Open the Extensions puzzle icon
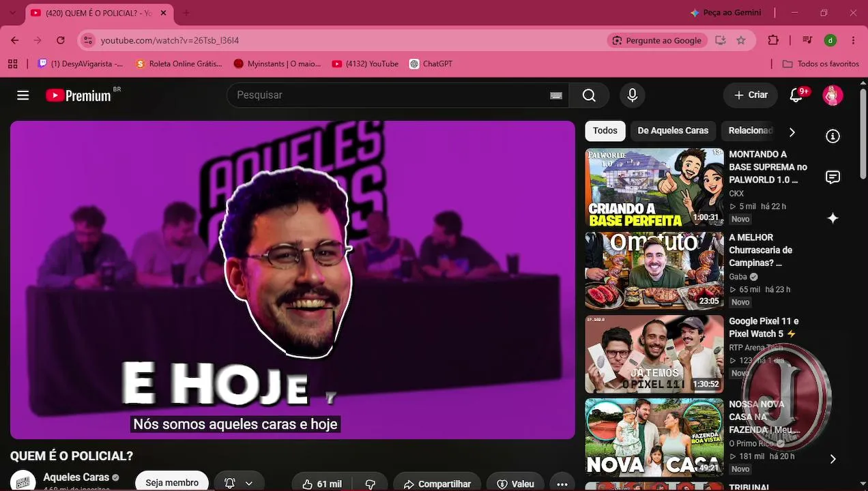Image resolution: width=868 pixels, height=491 pixels. 773,40
